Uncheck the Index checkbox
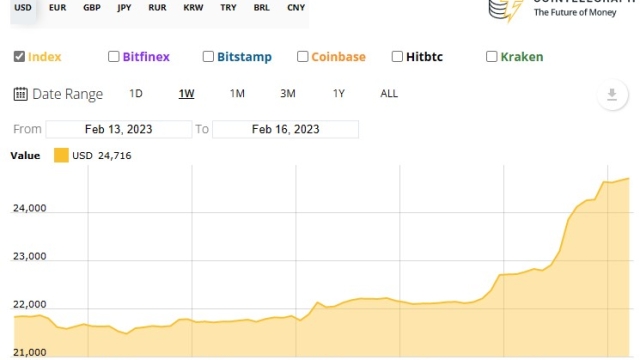 pos(19,56)
